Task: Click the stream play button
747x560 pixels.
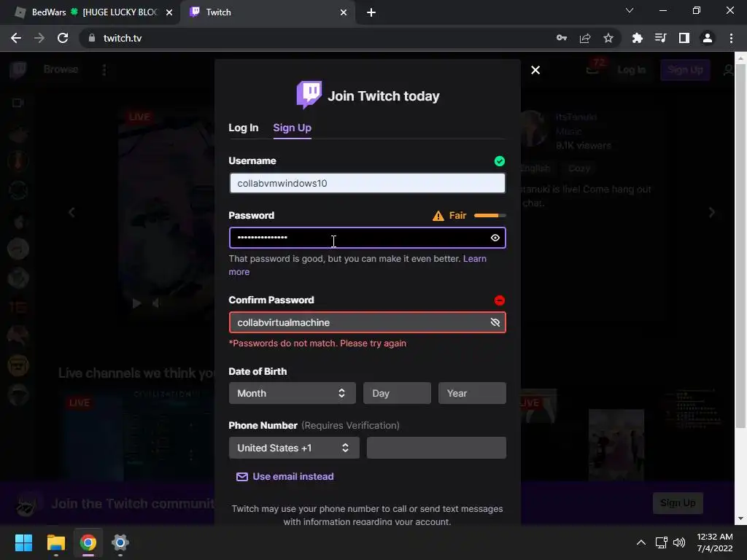Action: [136, 303]
